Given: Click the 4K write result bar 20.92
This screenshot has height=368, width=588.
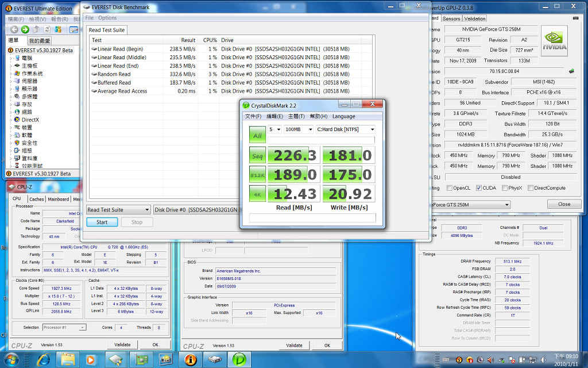Looking at the screenshot, I should (349, 194).
